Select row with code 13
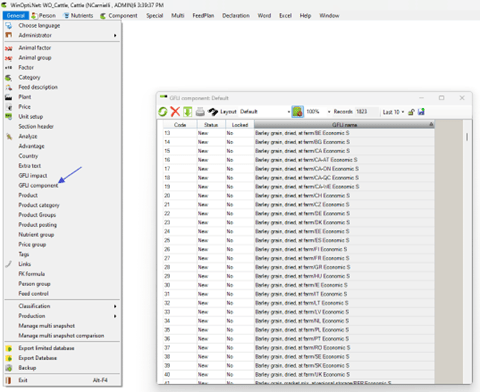This screenshot has width=480, height=392. [299, 133]
